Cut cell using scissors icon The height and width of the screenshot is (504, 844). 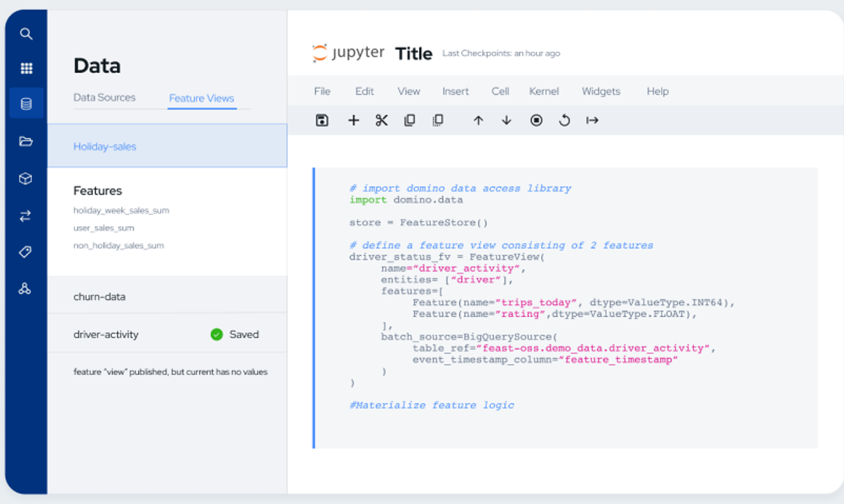pos(382,120)
